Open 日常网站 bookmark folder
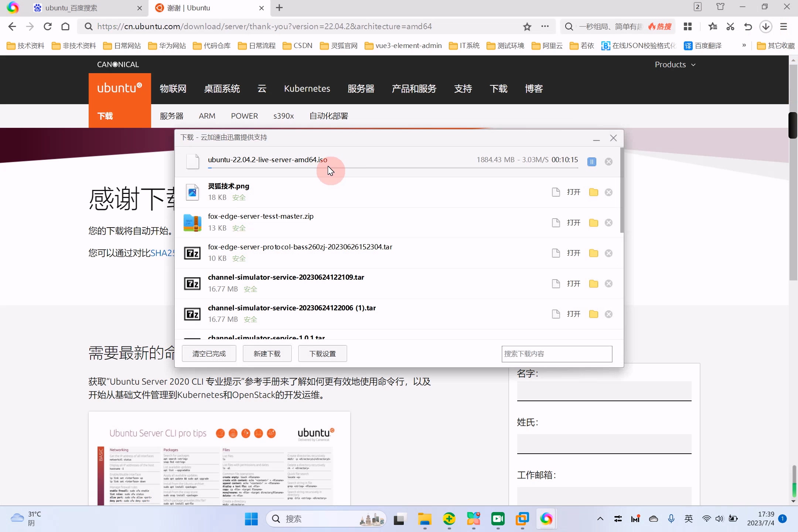Screen dimensions: 798x532 tap(122, 46)
